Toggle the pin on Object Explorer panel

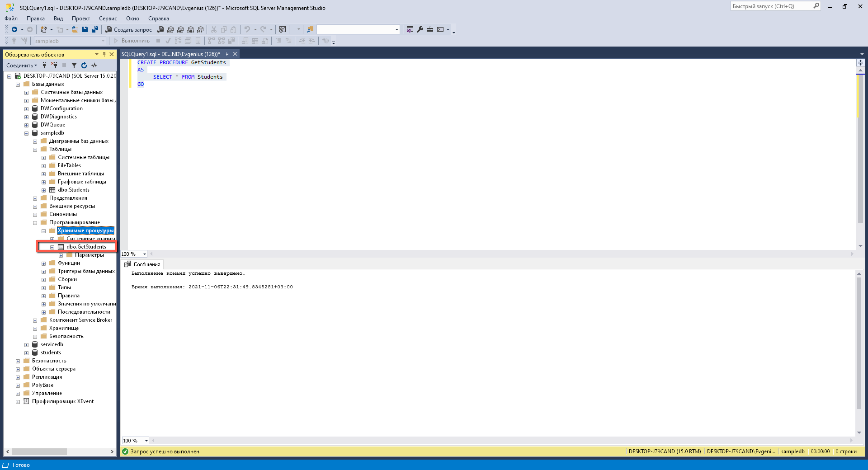(104, 54)
